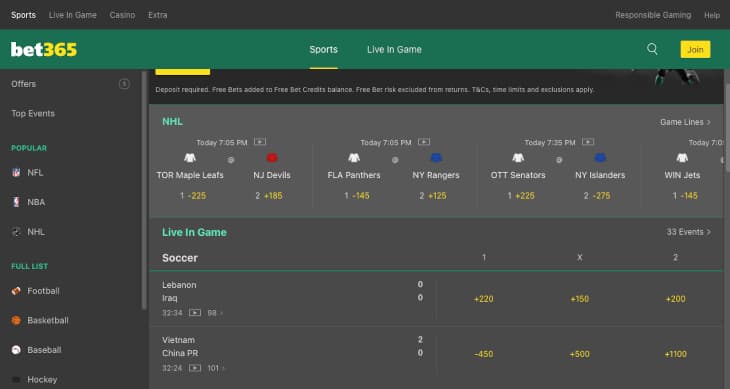Open the Casino top menu item
The width and height of the screenshot is (730, 389).
(x=122, y=15)
